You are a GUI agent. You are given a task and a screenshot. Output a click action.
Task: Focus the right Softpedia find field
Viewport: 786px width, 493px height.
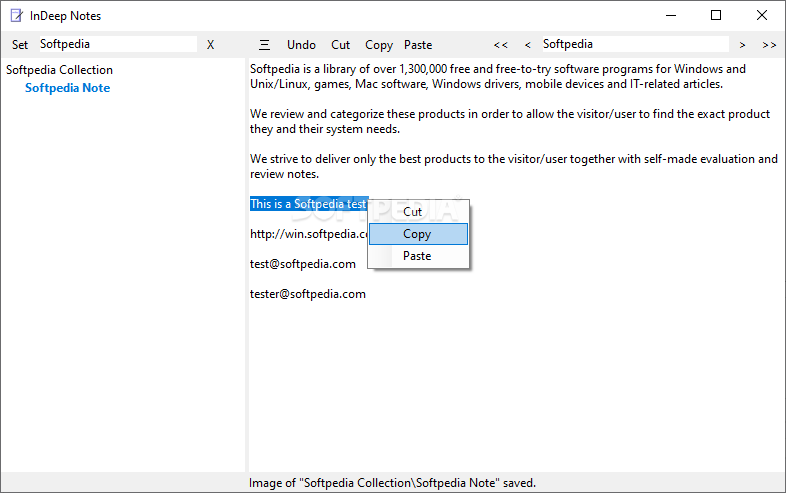(x=635, y=44)
